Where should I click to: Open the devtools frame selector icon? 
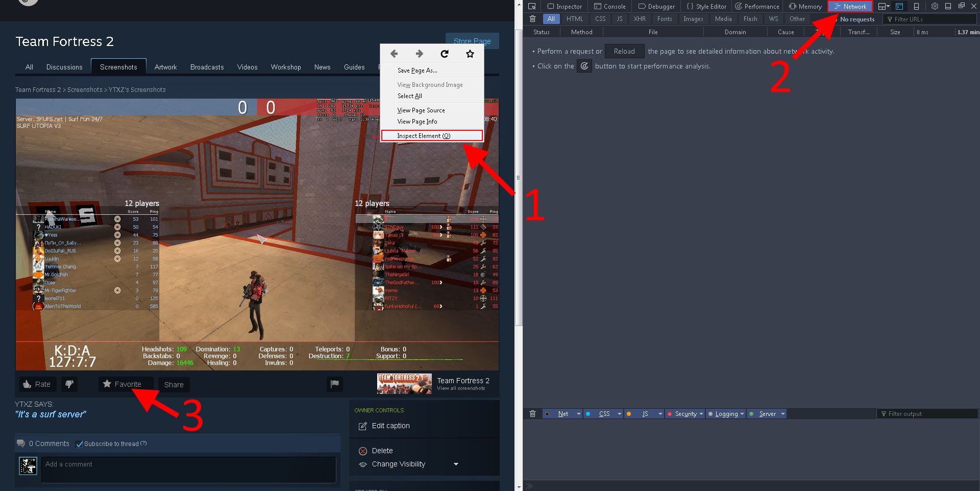[884, 6]
